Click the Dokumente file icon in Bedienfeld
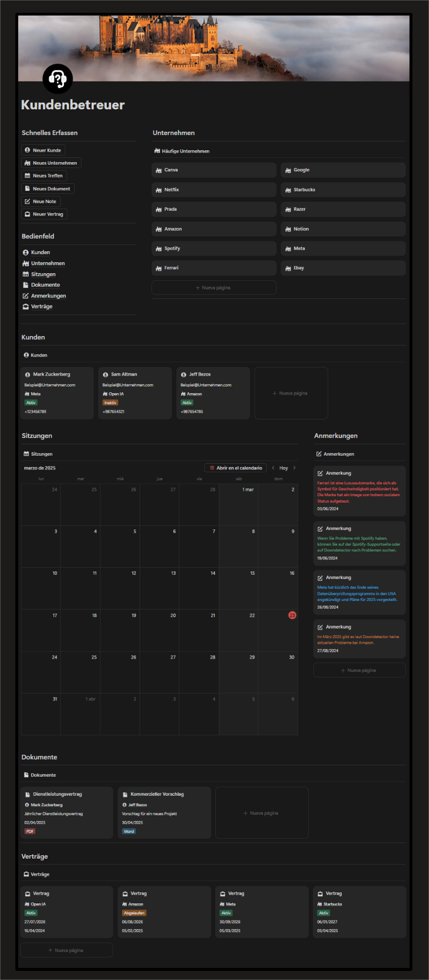Image resolution: width=429 pixels, height=980 pixels. click(25, 285)
